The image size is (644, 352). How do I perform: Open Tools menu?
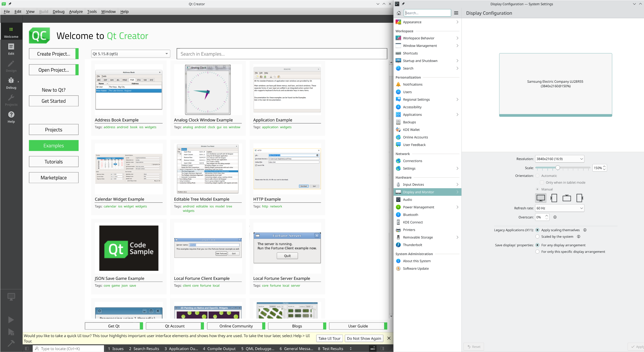(x=92, y=11)
